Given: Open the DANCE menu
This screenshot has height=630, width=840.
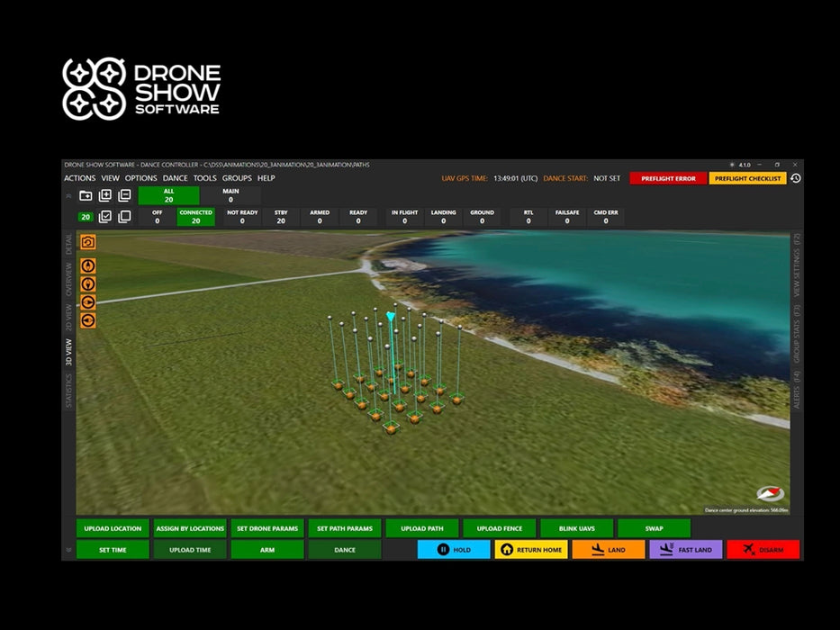Looking at the screenshot, I should (175, 178).
